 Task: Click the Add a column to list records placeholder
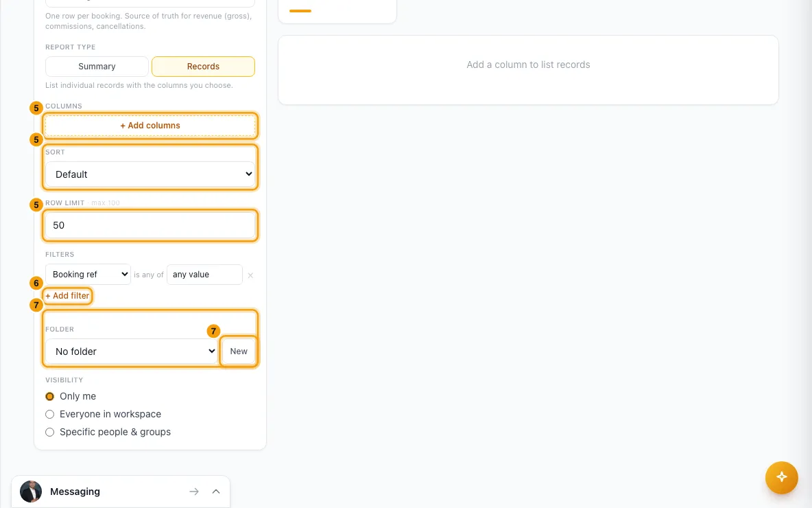pyautogui.click(x=528, y=65)
